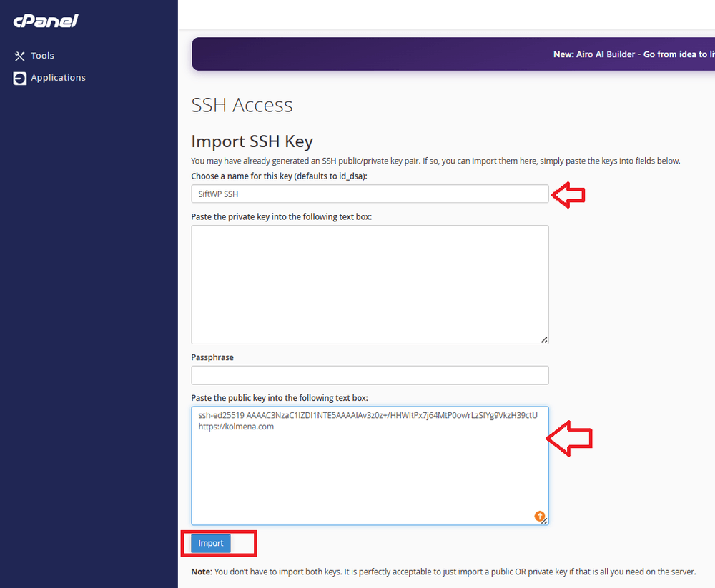Grab the private key box resize handle
The width and height of the screenshot is (715, 588).
[544, 339]
